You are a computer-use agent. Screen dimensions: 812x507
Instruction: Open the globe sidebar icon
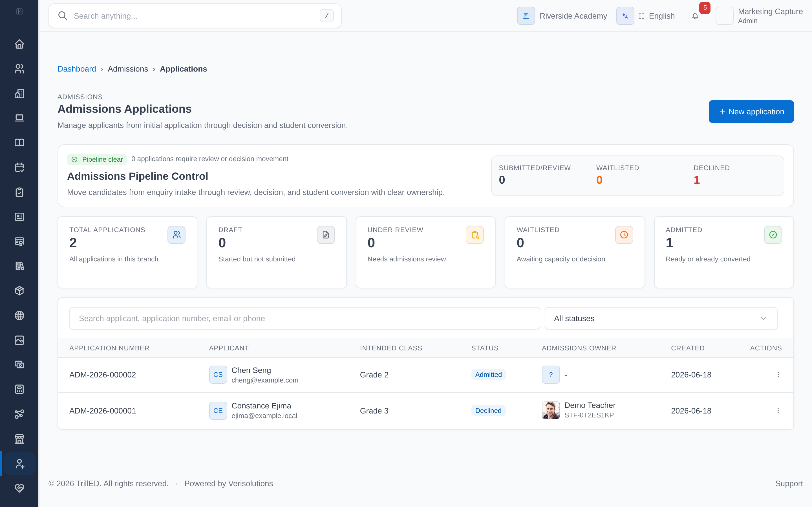click(x=19, y=315)
